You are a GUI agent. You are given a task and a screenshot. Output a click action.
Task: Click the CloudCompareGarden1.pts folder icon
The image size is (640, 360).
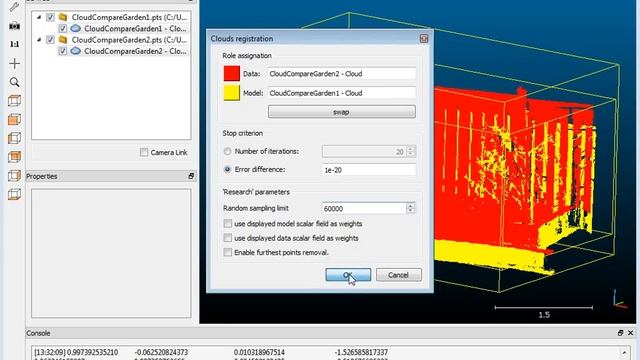(63, 17)
